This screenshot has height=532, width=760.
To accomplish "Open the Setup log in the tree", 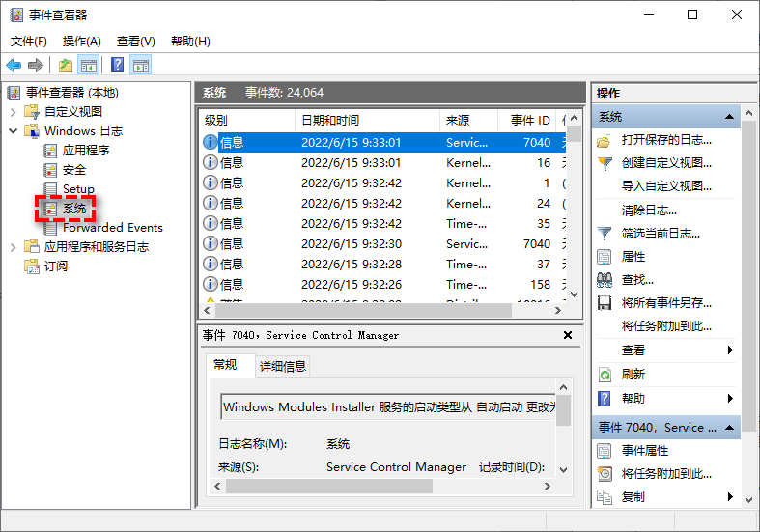I will point(78,189).
